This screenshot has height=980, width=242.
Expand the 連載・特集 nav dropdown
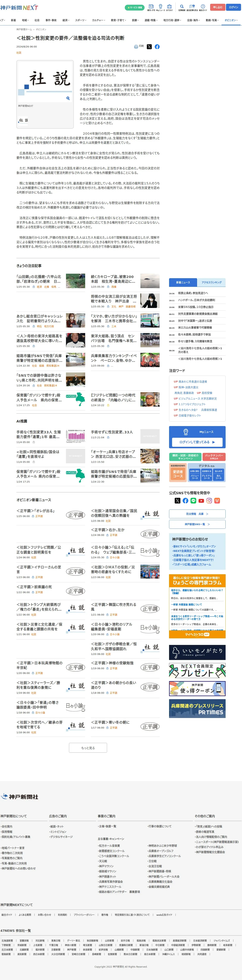pos(151,20)
